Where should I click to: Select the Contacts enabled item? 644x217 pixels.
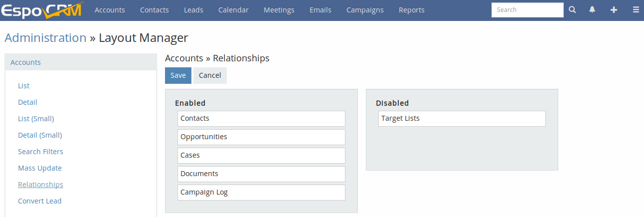[x=261, y=119]
